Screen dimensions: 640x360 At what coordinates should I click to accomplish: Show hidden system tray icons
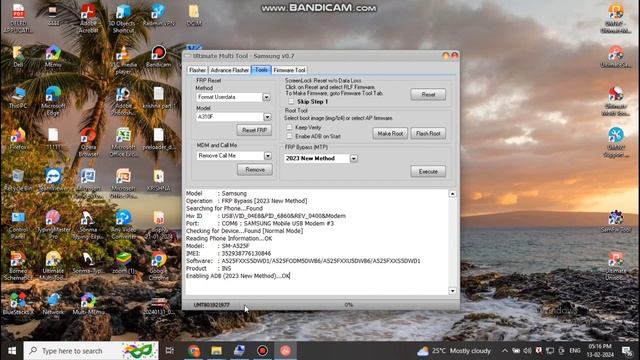pos(505,351)
